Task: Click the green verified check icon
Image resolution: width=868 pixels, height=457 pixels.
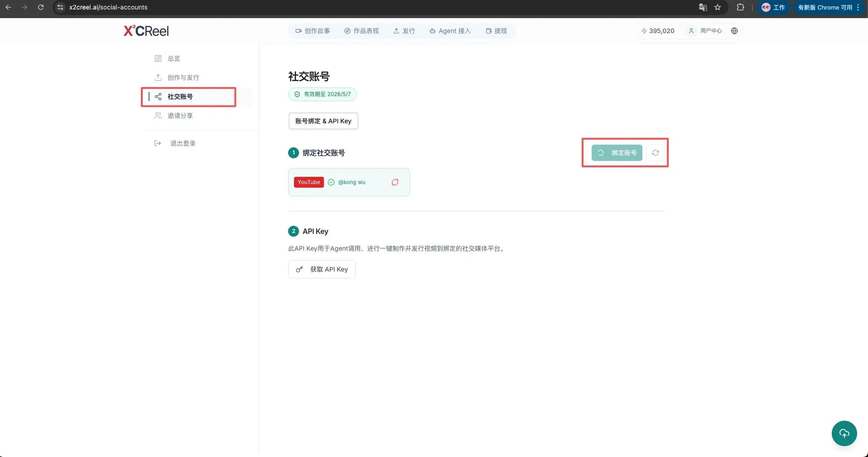Action: [x=331, y=182]
